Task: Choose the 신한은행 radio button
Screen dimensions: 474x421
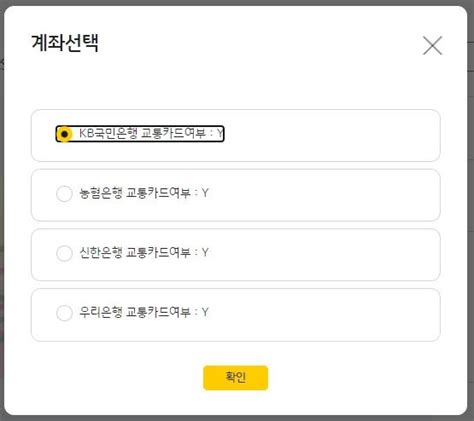Action: (64, 253)
